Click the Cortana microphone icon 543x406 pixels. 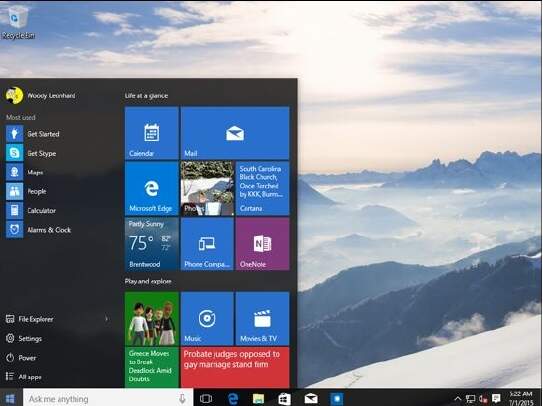point(183,399)
